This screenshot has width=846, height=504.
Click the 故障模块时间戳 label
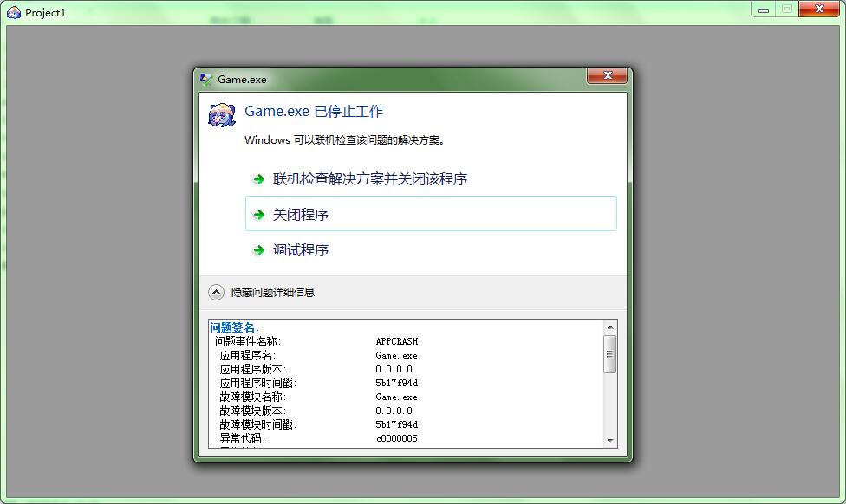coord(258,424)
